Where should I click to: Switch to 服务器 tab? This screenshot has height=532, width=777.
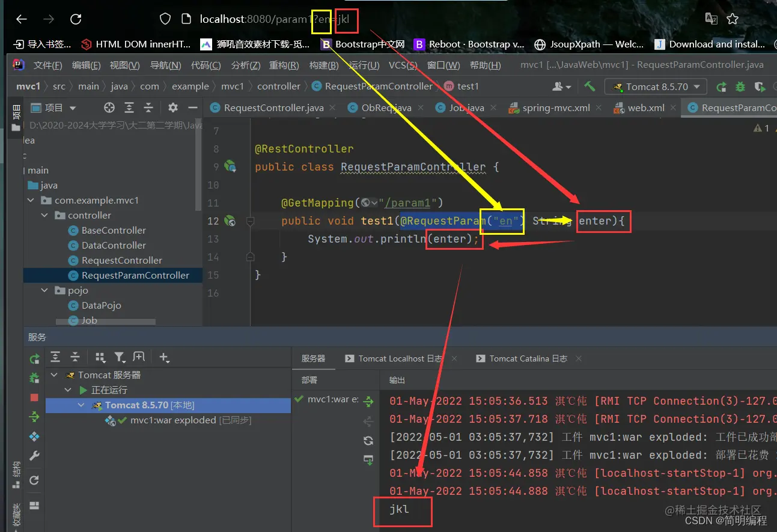tap(313, 358)
